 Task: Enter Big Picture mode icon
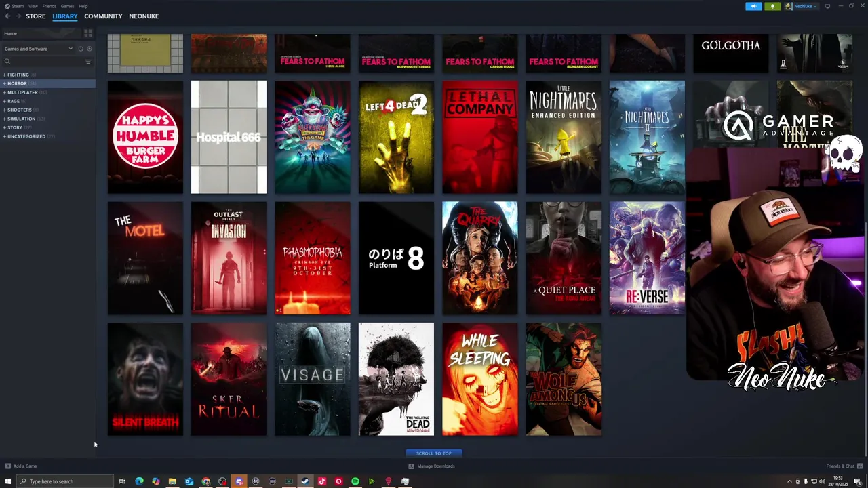(x=827, y=6)
